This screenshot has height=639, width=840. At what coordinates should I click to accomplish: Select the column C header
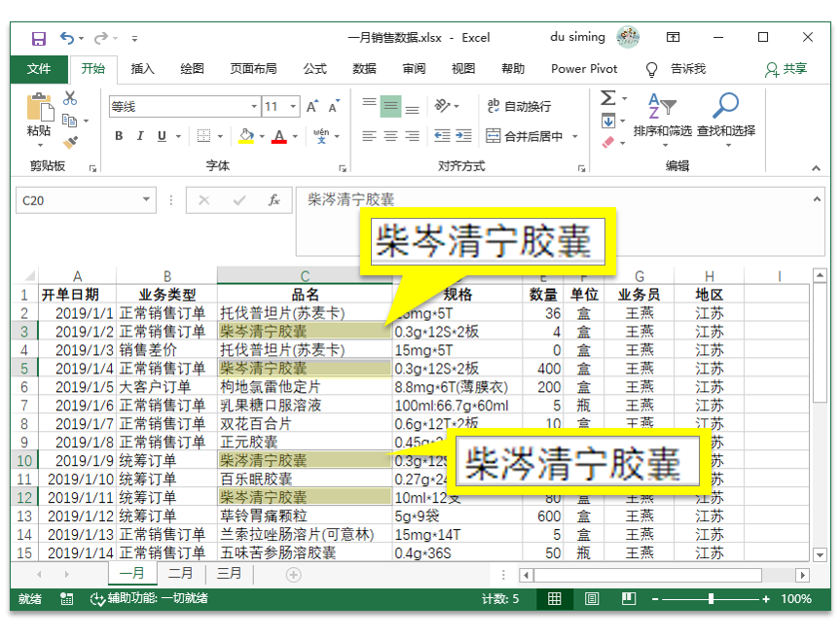(305, 275)
